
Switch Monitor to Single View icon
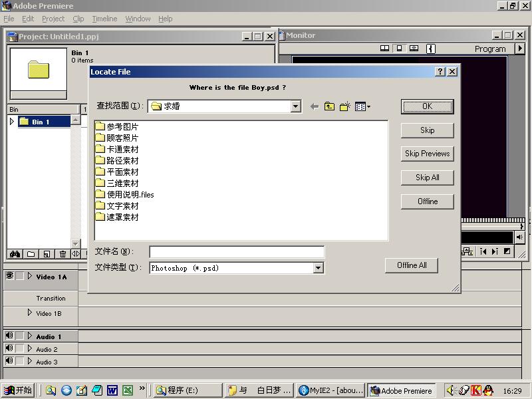click(x=400, y=49)
